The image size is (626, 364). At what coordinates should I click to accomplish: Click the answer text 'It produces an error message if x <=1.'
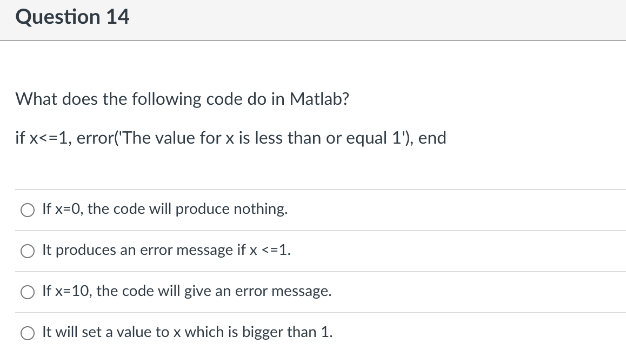click(167, 250)
